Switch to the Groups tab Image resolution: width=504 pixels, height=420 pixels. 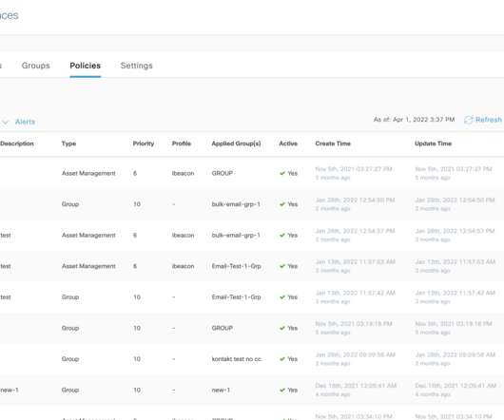(36, 66)
